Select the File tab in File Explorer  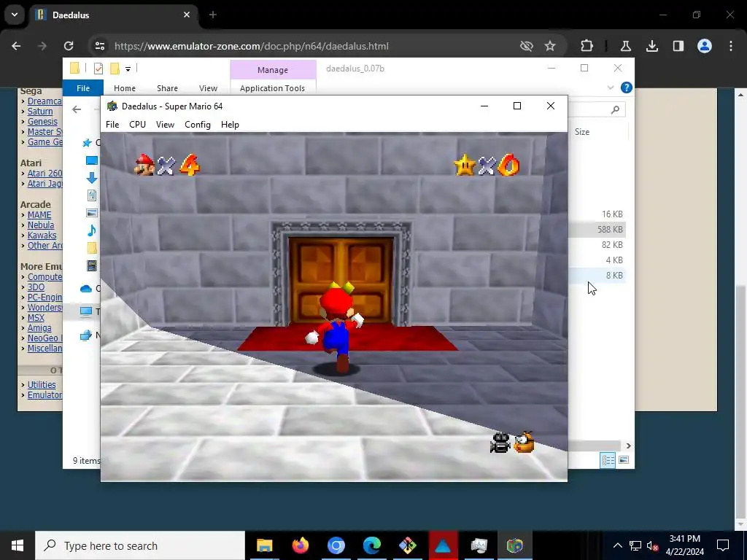point(83,88)
